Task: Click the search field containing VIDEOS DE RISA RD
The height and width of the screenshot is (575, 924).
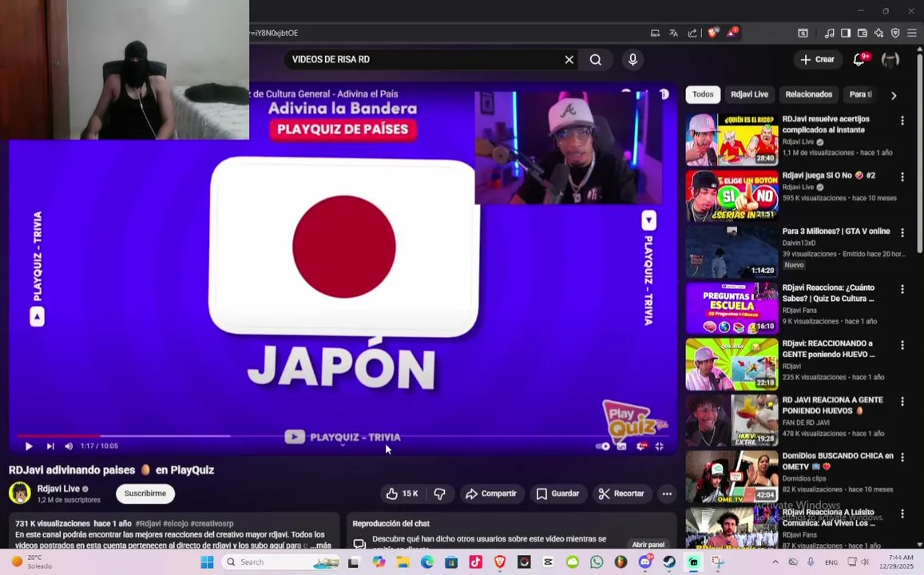Action: (424, 60)
